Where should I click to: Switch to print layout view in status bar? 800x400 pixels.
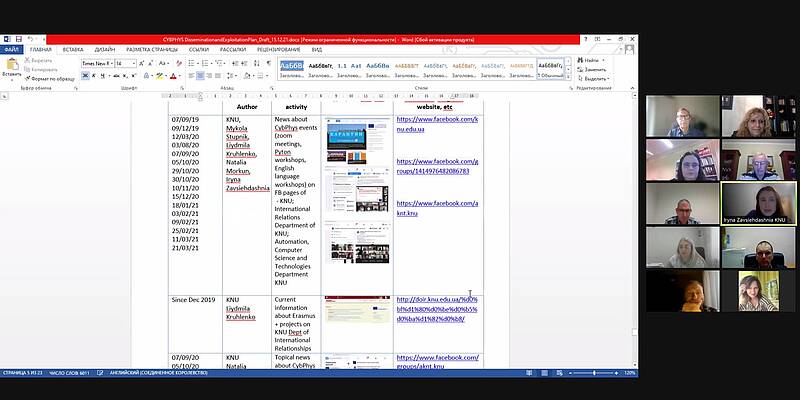click(x=545, y=373)
